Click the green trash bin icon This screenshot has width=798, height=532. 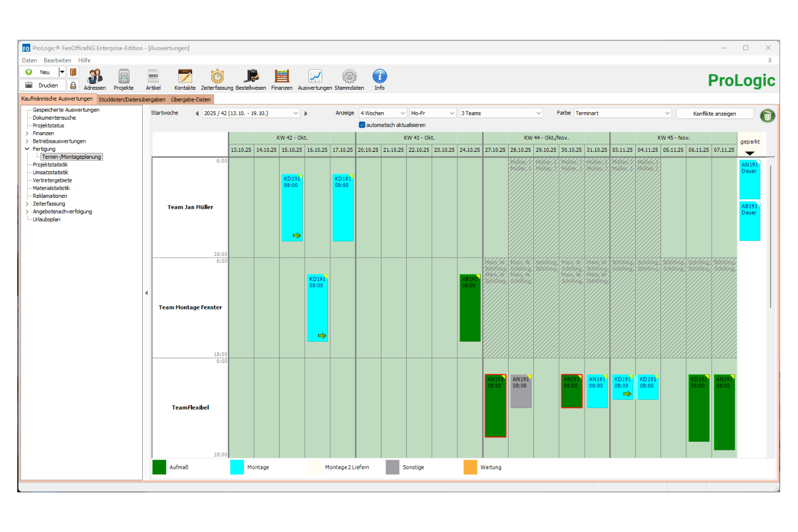point(767,116)
